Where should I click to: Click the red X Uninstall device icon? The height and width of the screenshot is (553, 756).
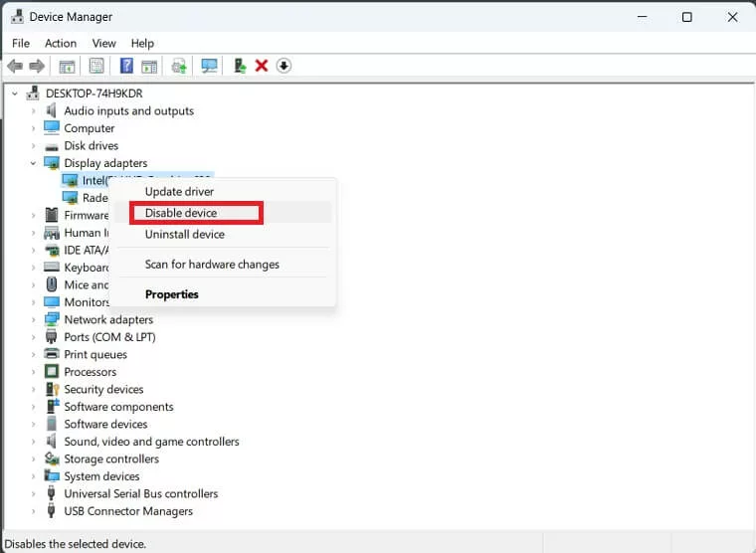click(262, 66)
